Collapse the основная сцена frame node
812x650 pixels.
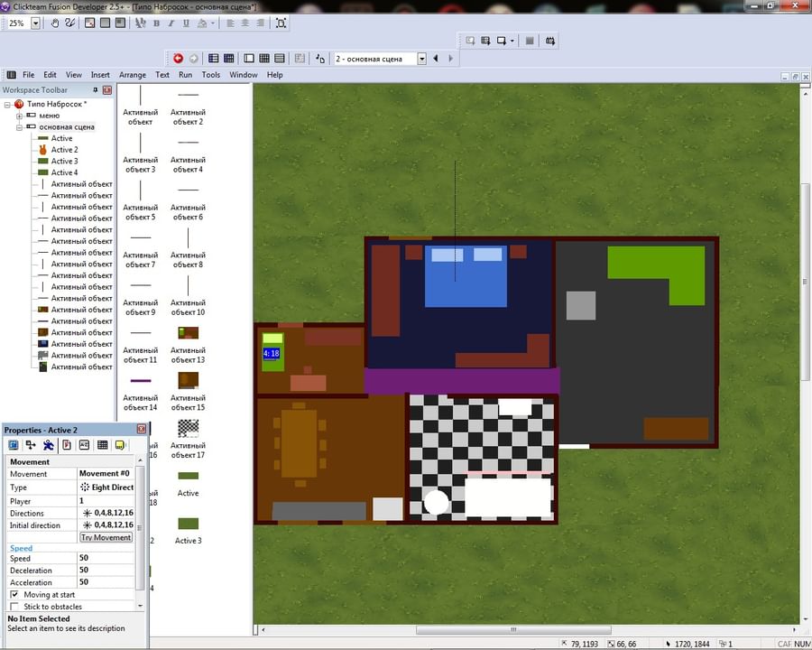click(19, 127)
